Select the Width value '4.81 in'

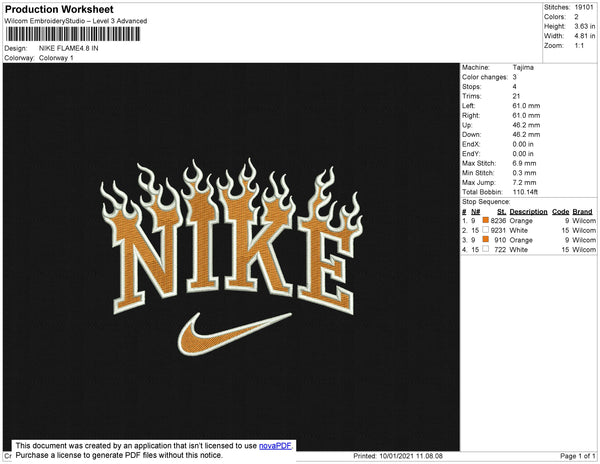[x=585, y=36]
